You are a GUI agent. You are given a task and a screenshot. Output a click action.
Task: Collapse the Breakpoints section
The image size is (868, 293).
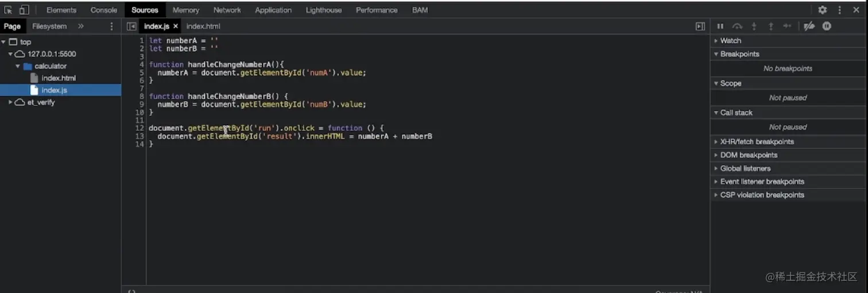click(789, 54)
